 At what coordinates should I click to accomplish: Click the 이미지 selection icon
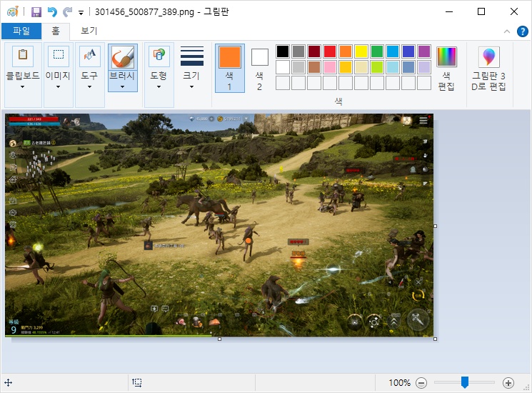click(59, 56)
